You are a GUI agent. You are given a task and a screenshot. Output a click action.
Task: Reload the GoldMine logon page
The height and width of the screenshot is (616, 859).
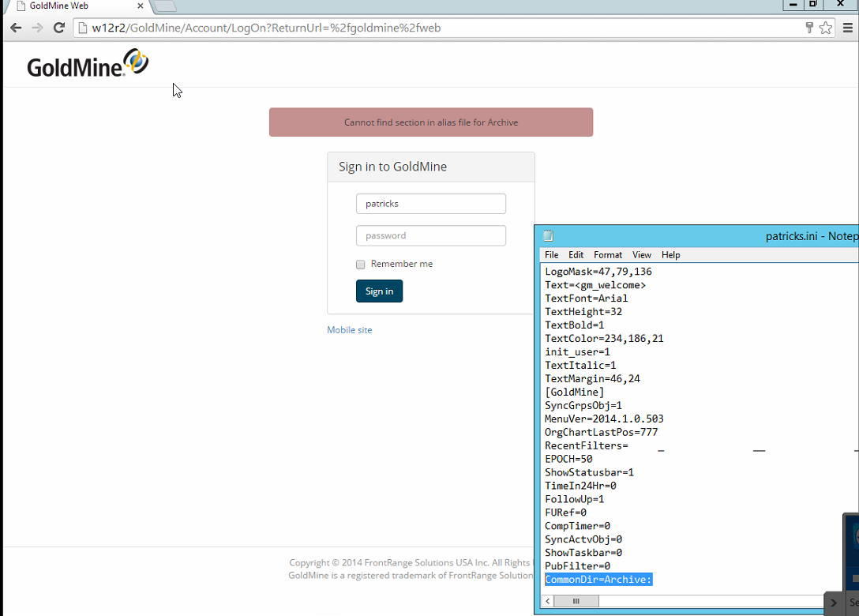tap(58, 28)
